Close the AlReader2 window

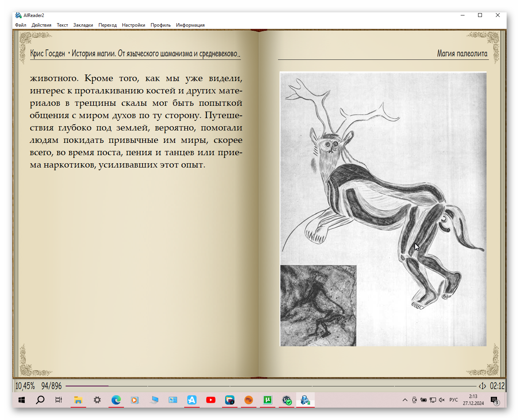coord(498,15)
